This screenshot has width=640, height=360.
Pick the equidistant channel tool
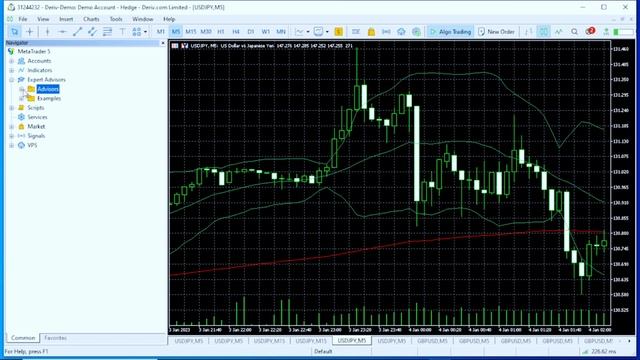pos(92,32)
